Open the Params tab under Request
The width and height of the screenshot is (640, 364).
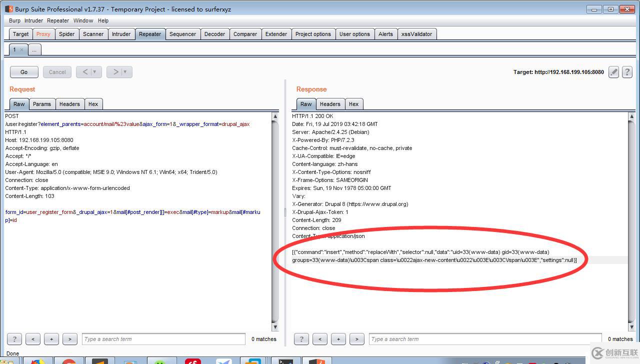click(42, 104)
